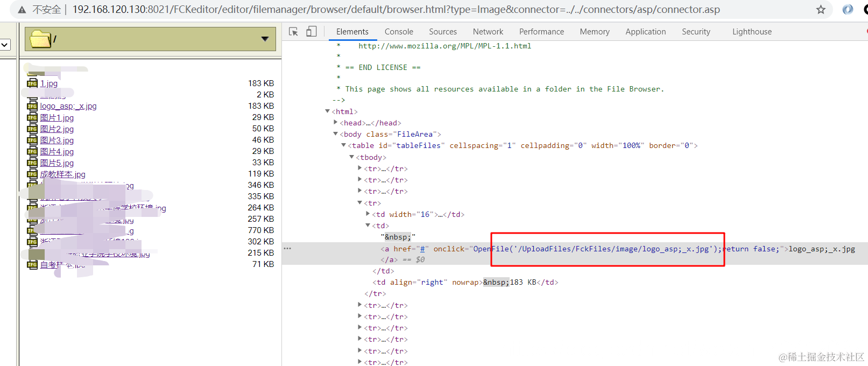Open the logo_asp;_x.jpg file link
Viewport: 868px width, 366px height.
68,106
